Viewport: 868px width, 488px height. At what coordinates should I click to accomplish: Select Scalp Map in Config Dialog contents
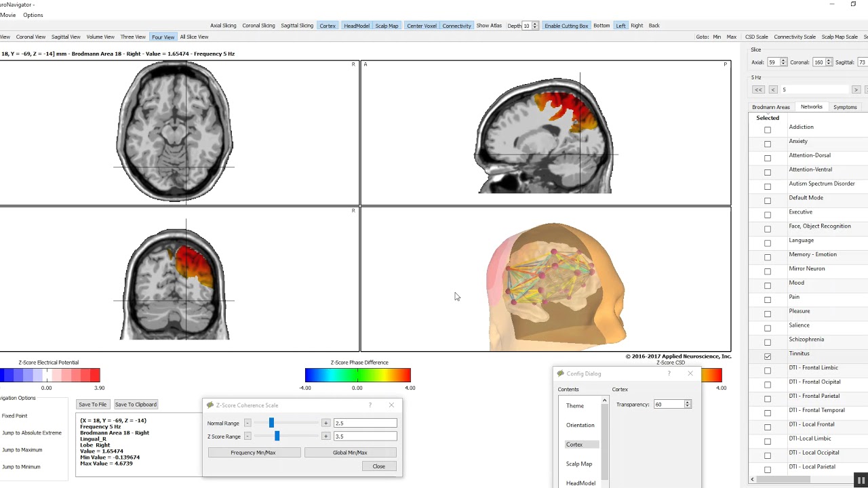[579, 464]
